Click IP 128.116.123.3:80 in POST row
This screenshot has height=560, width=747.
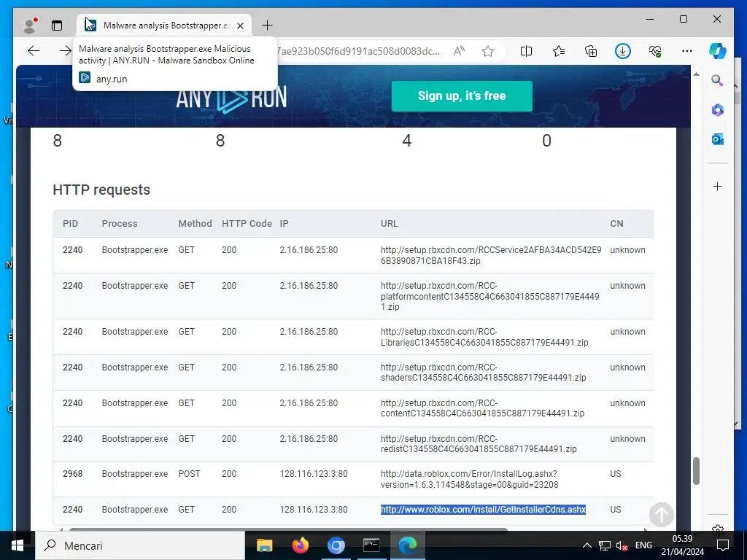point(314,474)
